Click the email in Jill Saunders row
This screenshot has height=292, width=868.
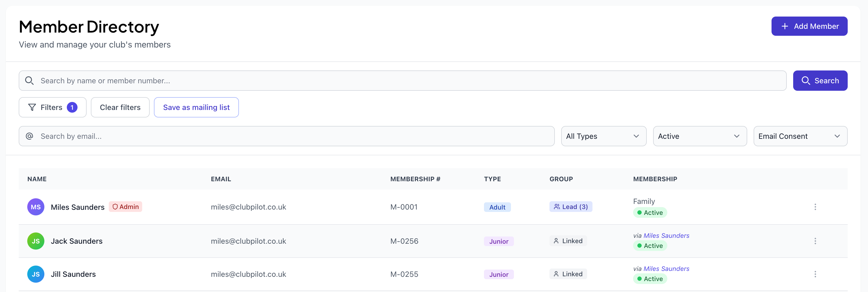248,274
